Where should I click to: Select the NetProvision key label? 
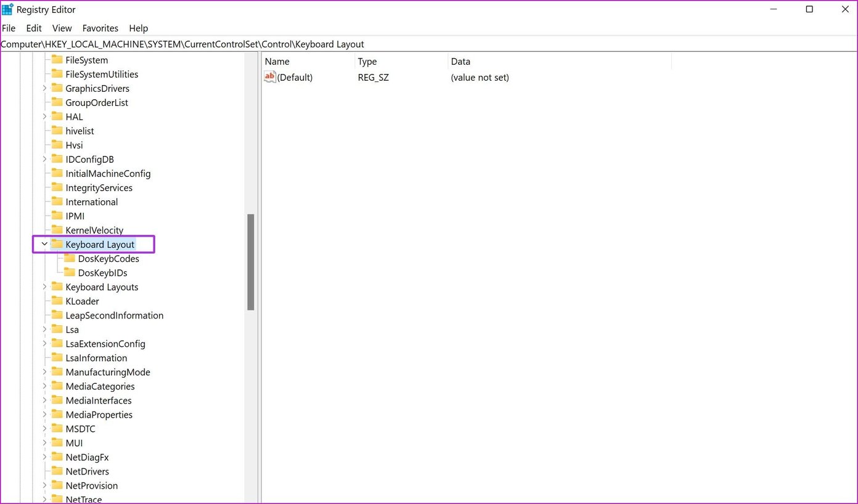tap(91, 486)
